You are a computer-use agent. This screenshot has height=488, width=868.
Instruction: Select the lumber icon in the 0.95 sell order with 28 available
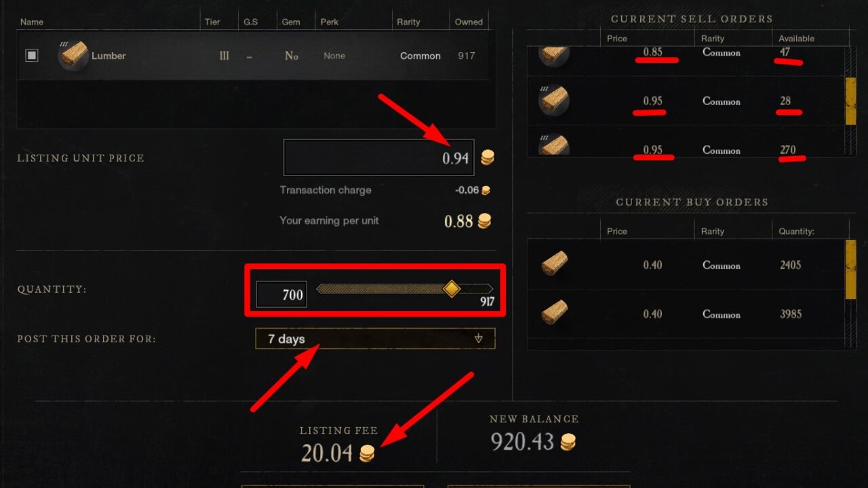click(x=553, y=101)
